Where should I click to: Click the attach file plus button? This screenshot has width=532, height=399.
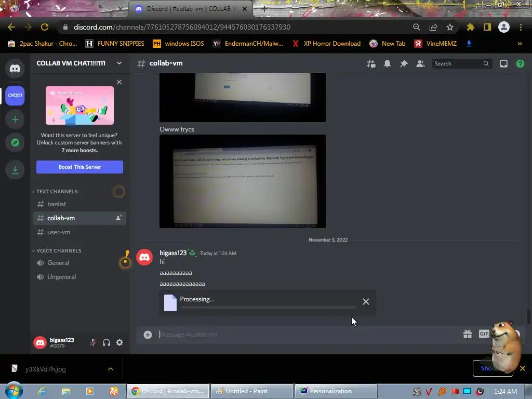coord(148,335)
